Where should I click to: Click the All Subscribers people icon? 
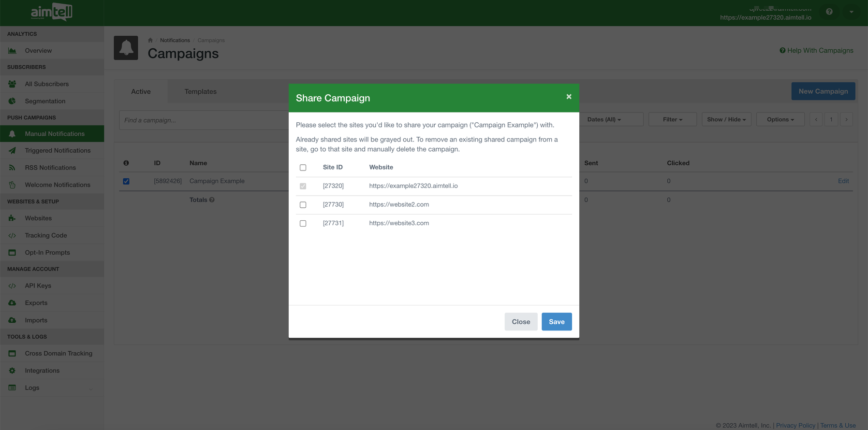click(x=12, y=84)
